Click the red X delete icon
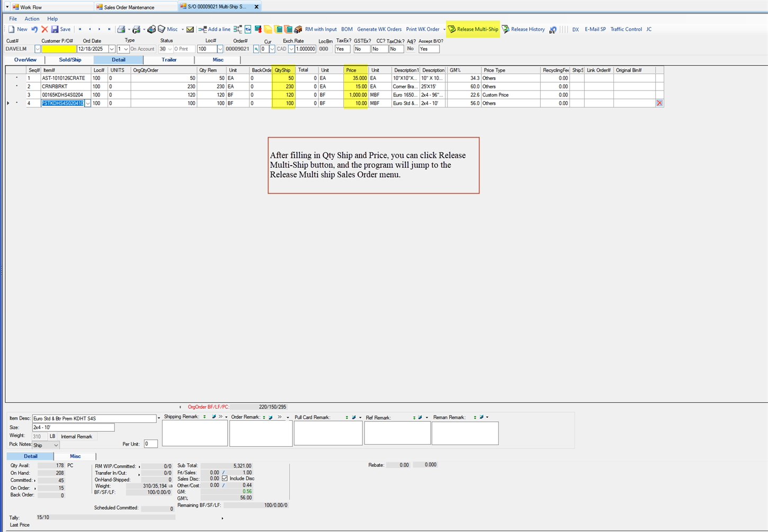The height and width of the screenshot is (532, 768). point(44,29)
